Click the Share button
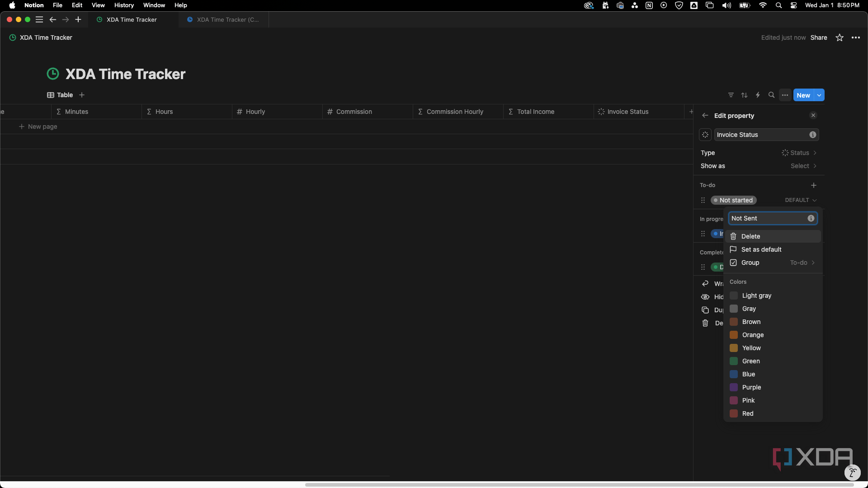The height and width of the screenshot is (488, 868). coord(818,38)
